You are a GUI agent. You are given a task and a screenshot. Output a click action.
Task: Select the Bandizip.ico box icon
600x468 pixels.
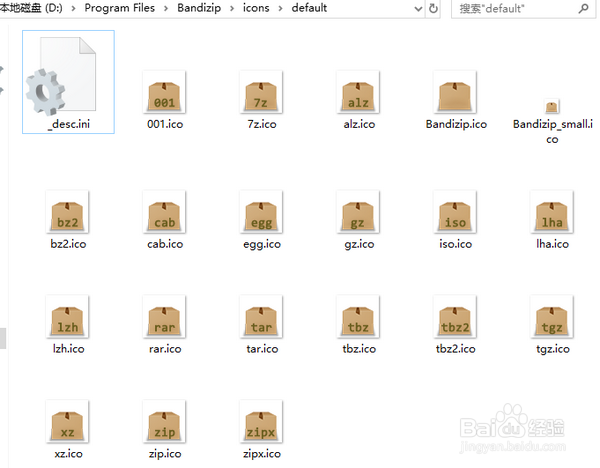coord(455,92)
